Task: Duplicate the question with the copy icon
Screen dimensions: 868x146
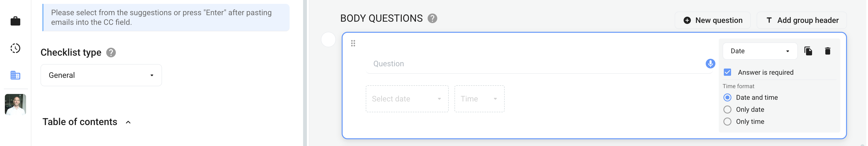Action: [808, 51]
